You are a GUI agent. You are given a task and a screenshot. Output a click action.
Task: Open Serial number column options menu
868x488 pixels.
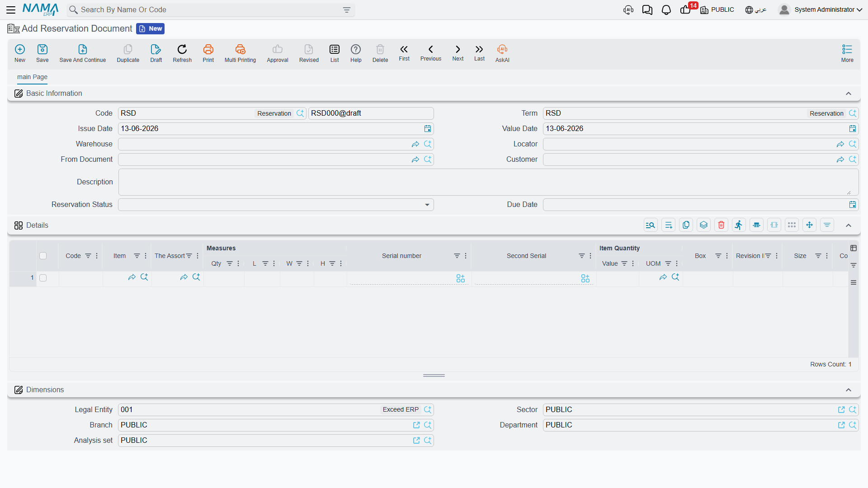click(x=466, y=256)
